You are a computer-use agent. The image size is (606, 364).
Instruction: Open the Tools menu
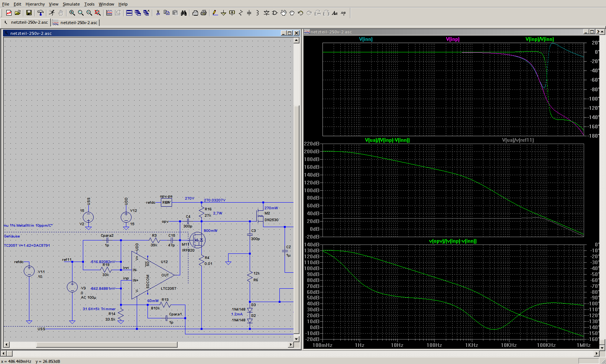[89, 4]
